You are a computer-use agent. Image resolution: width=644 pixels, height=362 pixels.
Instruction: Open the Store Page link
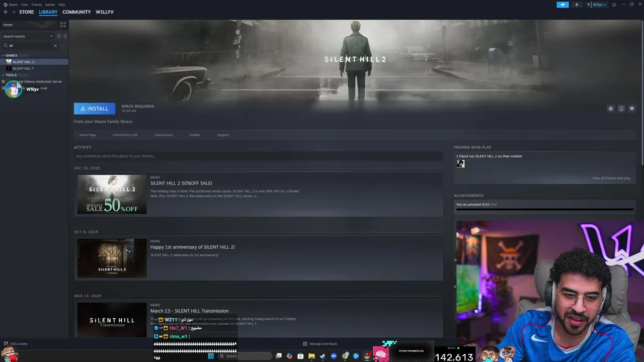[x=88, y=135]
